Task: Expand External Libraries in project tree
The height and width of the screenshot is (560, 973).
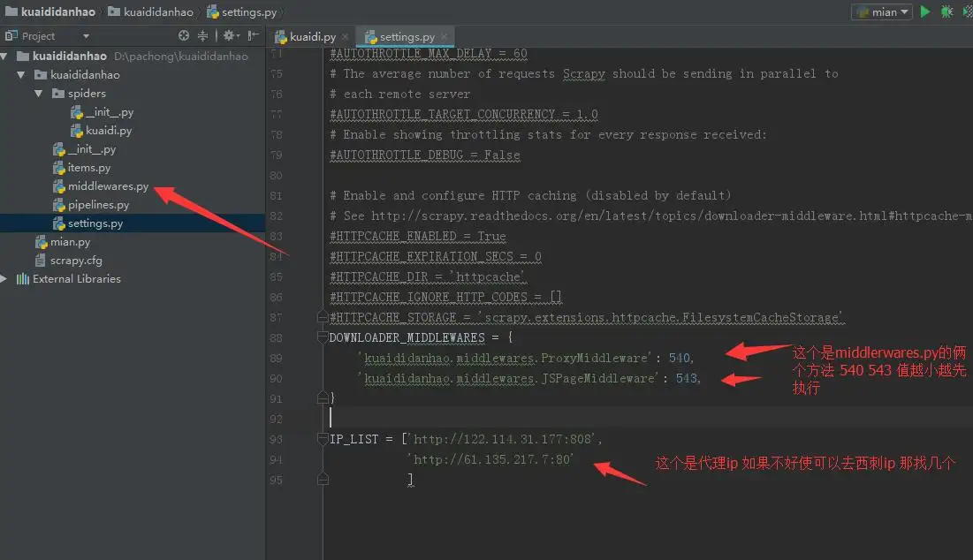Action: [x=5, y=279]
